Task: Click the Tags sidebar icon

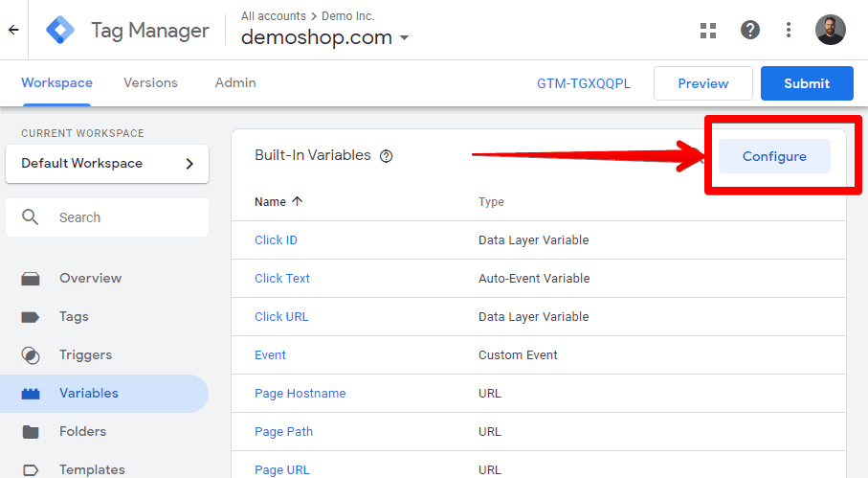Action: click(x=31, y=317)
